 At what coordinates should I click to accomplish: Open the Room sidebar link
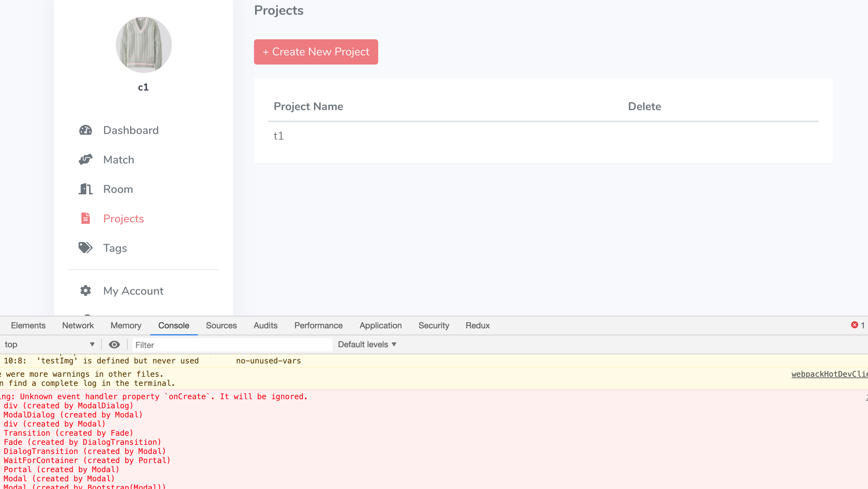click(x=118, y=189)
